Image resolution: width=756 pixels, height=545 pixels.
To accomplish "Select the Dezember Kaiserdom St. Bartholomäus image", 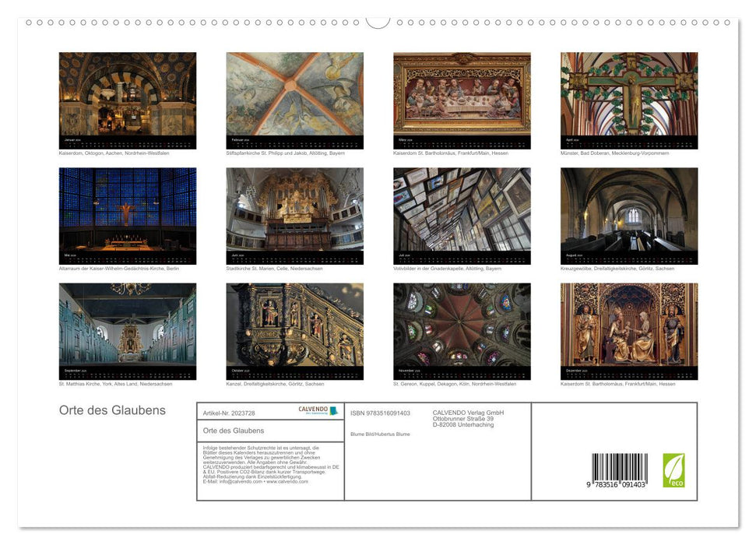I will tap(628, 332).
